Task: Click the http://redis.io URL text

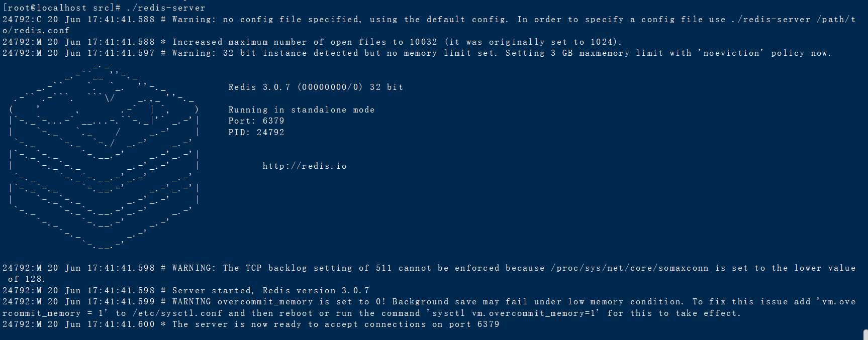Action: click(305, 166)
